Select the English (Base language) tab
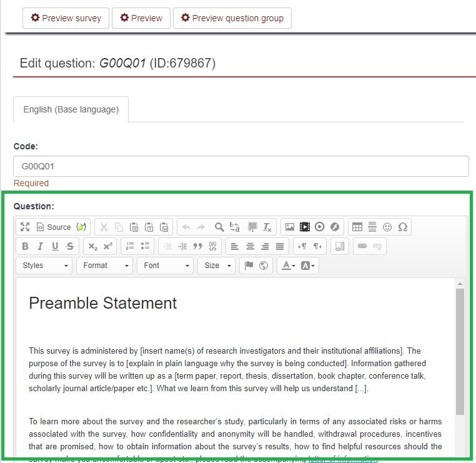The image size is (476, 463). (x=71, y=109)
